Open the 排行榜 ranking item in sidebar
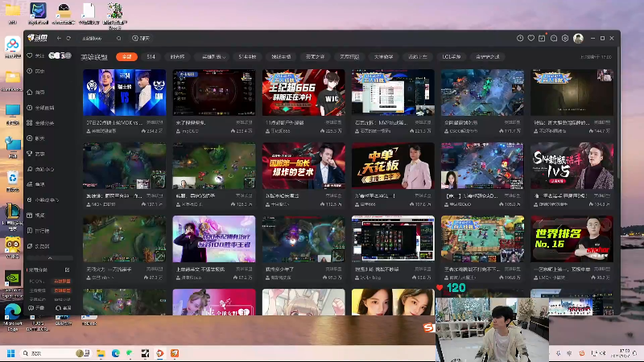 click(x=38, y=231)
